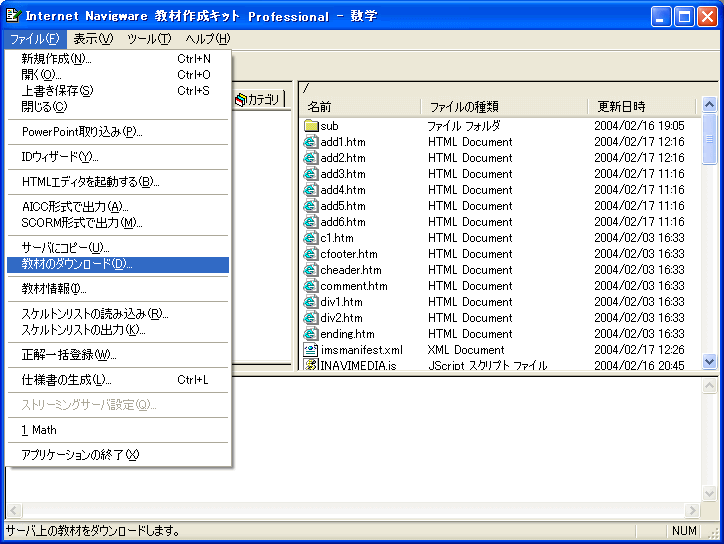Click the lower pane scroll down arrow
724x544 pixels.
709,494
